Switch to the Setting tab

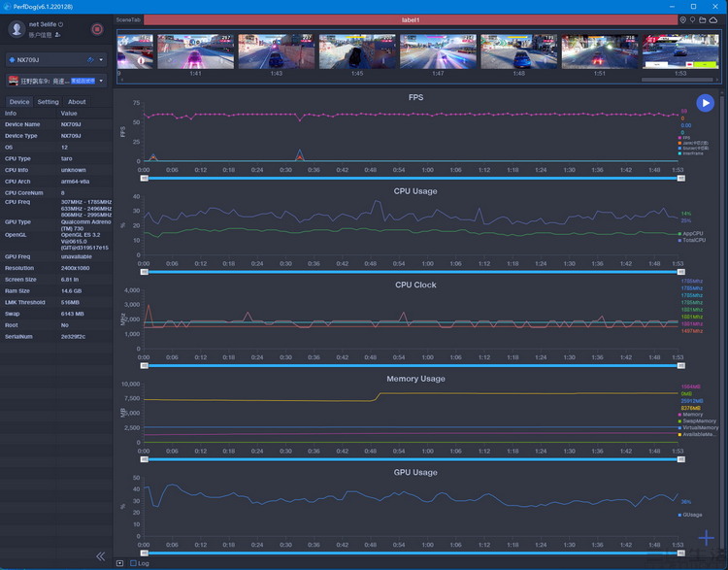pyautogui.click(x=48, y=102)
